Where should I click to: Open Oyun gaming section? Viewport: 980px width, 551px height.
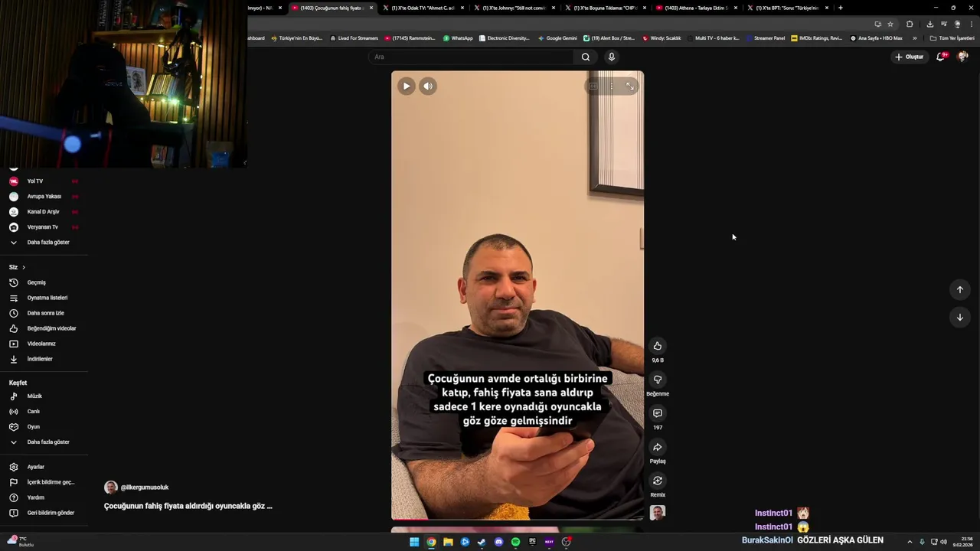tap(44, 427)
